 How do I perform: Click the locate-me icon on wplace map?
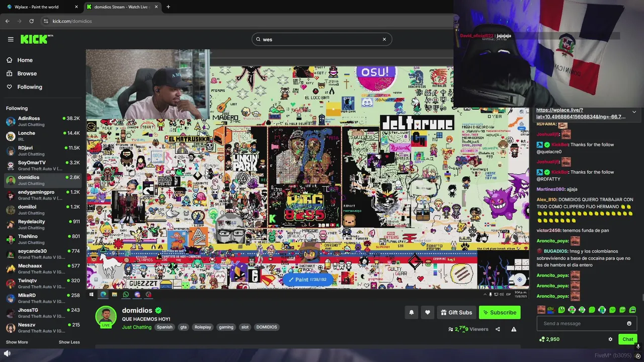(520, 280)
